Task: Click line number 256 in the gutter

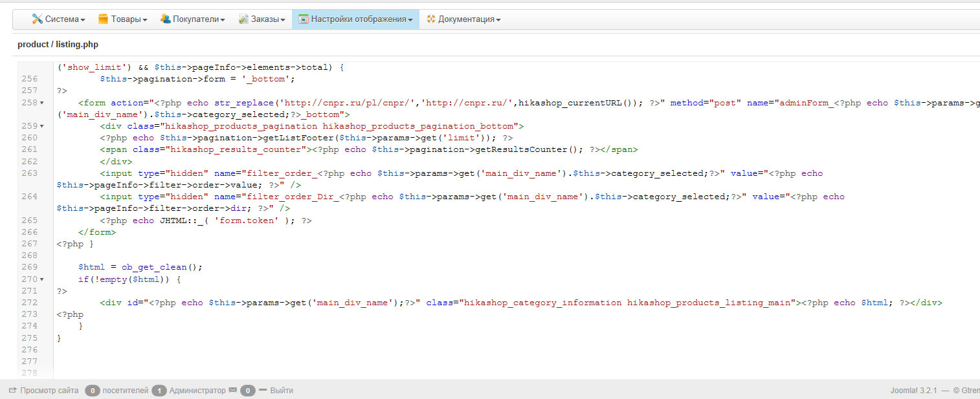Action: [x=30, y=79]
